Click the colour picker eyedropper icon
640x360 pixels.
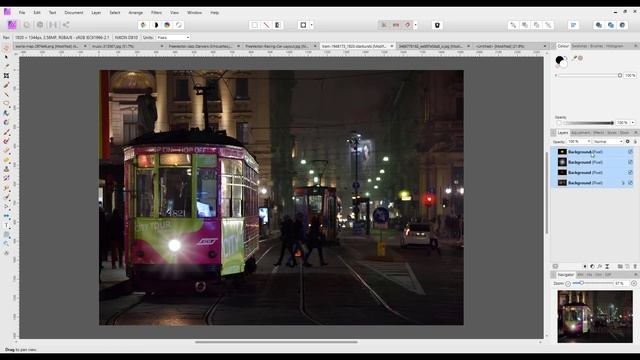(574, 58)
